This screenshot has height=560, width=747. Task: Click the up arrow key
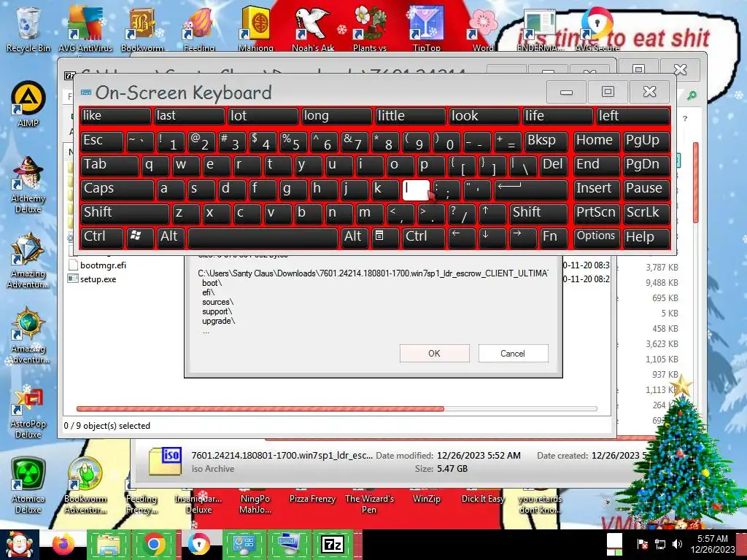tap(492, 213)
